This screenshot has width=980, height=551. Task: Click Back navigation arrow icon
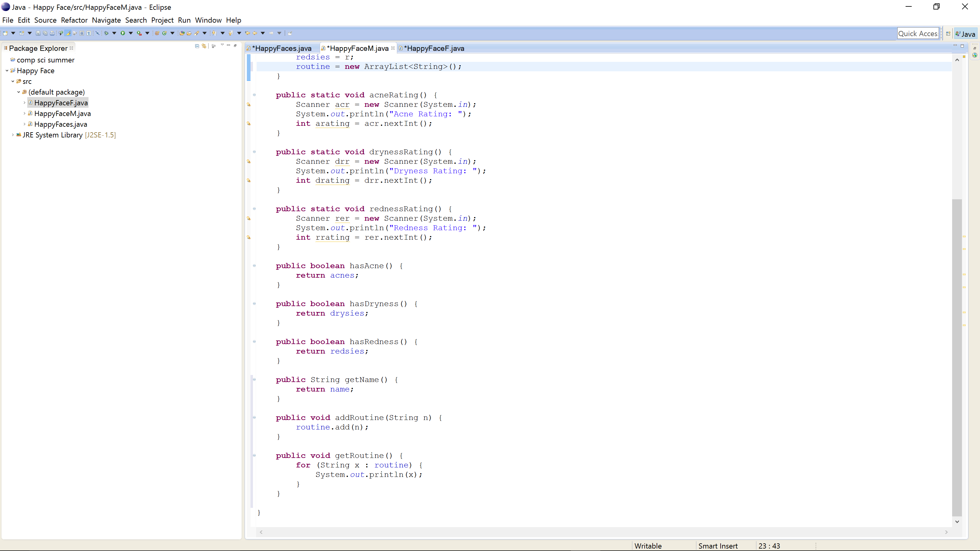pos(255,33)
